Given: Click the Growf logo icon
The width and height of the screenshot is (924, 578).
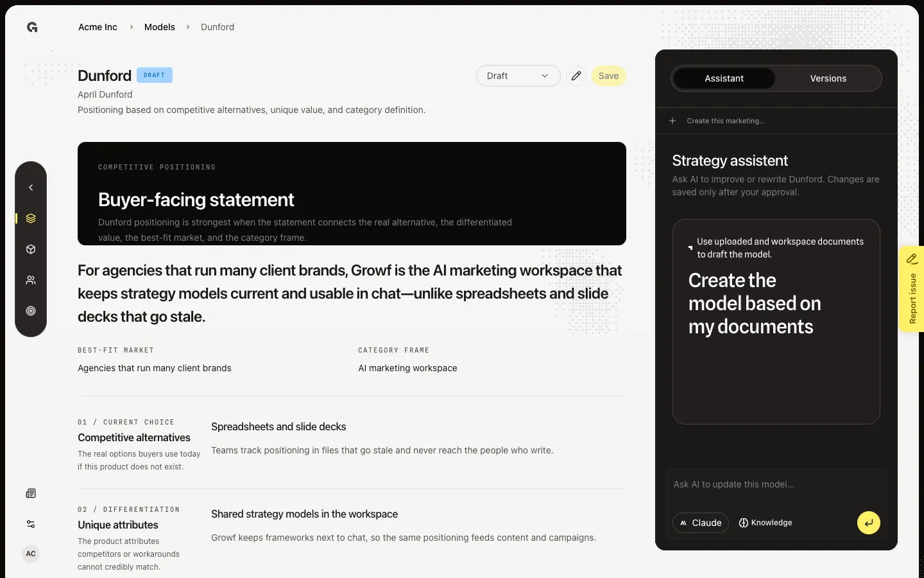Looking at the screenshot, I should [x=32, y=27].
